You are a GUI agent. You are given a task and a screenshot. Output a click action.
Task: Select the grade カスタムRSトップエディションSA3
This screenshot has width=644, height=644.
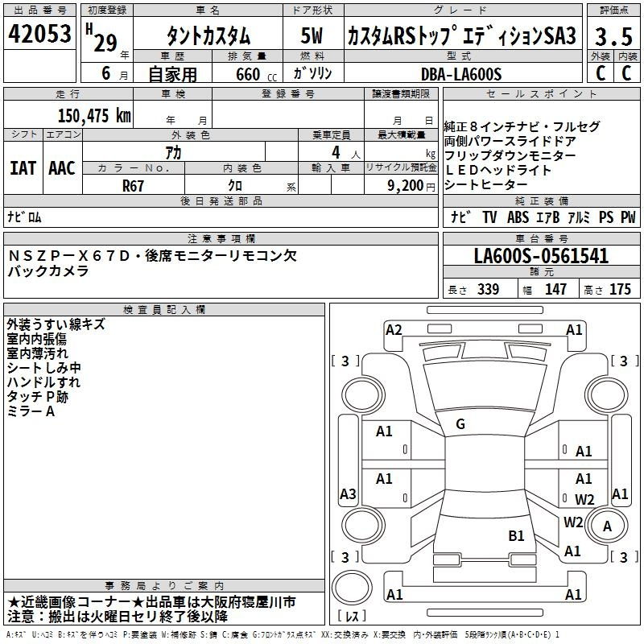tap(462, 35)
